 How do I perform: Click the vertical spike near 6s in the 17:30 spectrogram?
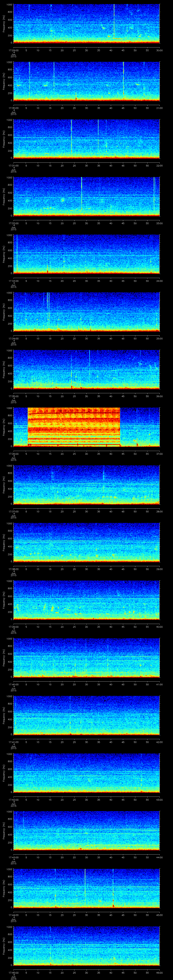30,80
